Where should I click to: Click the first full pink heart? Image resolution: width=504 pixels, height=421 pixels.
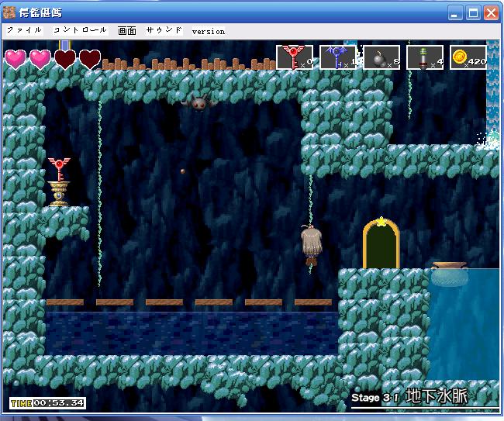coord(15,59)
